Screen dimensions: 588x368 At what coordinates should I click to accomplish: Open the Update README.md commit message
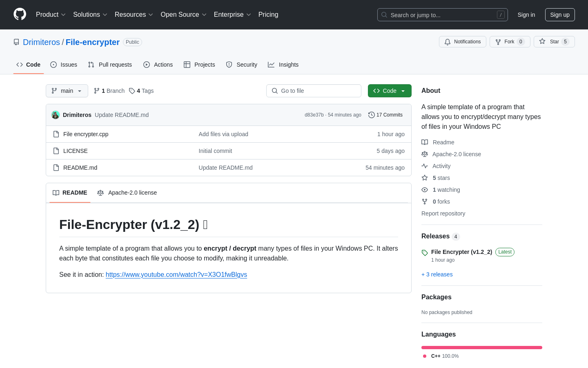tap(122, 115)
